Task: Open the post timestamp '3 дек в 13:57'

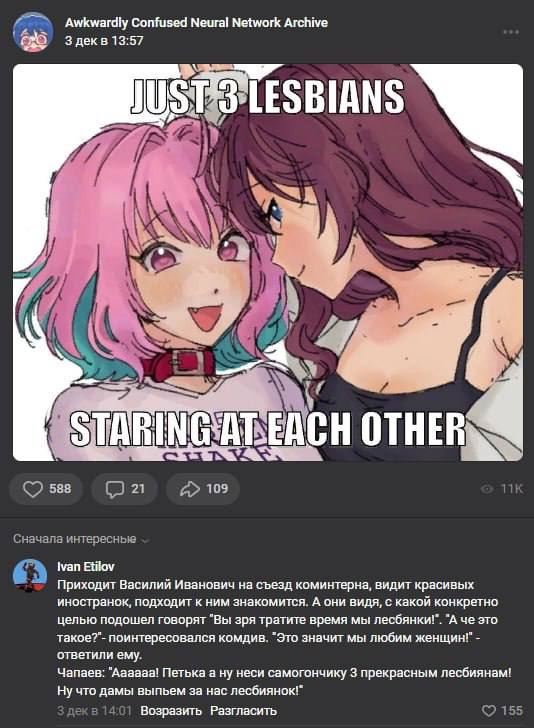Action: 104,41
